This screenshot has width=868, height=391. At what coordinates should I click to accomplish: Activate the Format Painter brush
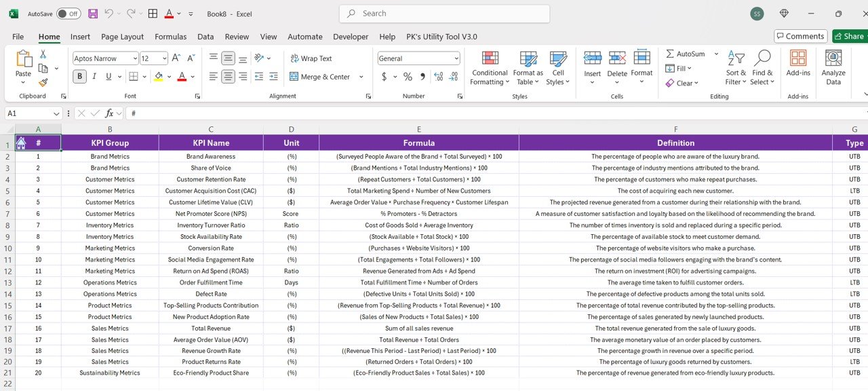click(43, 83)
